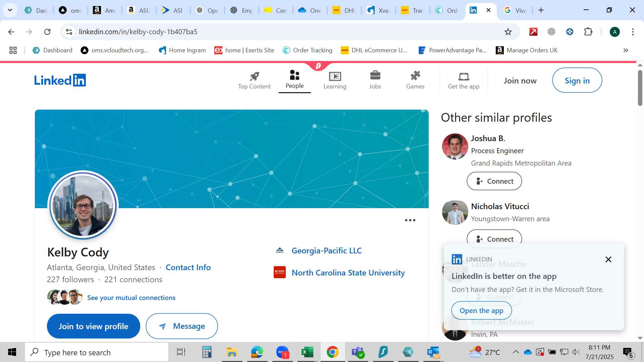Viewport: 644px width, 362px height.
Task: Open the Contact Info link
Action: pyautogui.click(x=188, y=267)
